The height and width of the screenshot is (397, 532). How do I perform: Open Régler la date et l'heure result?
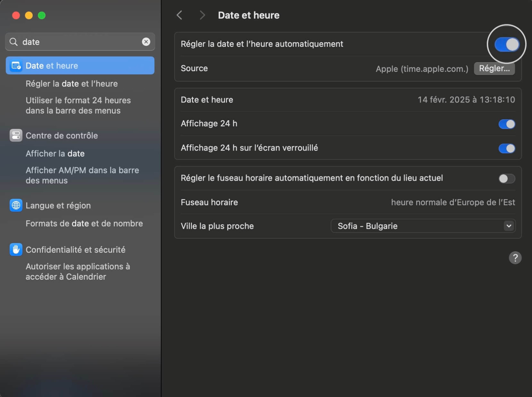[72, 84]
